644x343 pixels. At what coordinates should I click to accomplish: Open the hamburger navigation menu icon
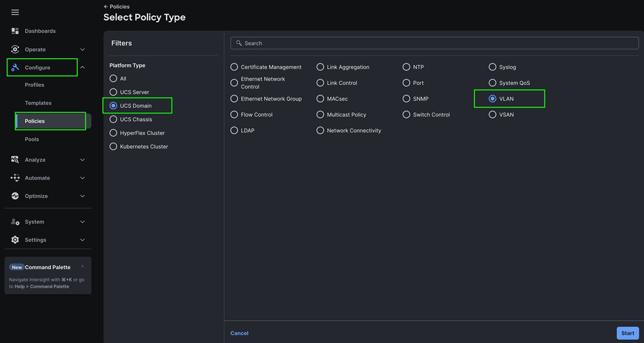(15, 12)
